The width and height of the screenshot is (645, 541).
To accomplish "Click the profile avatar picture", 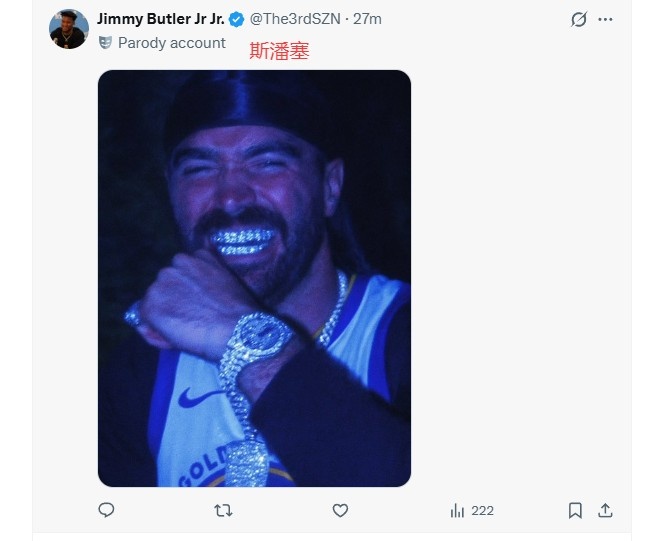I will (69, 29).
